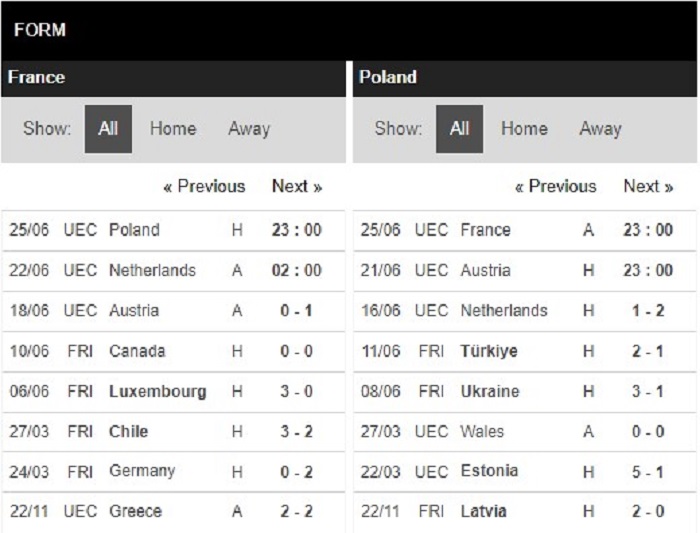Open France vs Chile 3-2 match
700x533 pixels.
point(173,432)
